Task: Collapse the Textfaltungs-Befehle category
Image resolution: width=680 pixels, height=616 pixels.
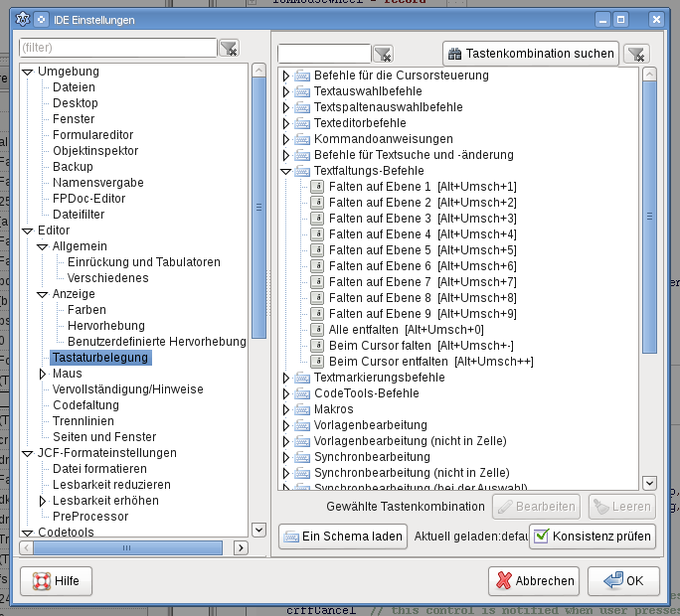Action: 286,171
